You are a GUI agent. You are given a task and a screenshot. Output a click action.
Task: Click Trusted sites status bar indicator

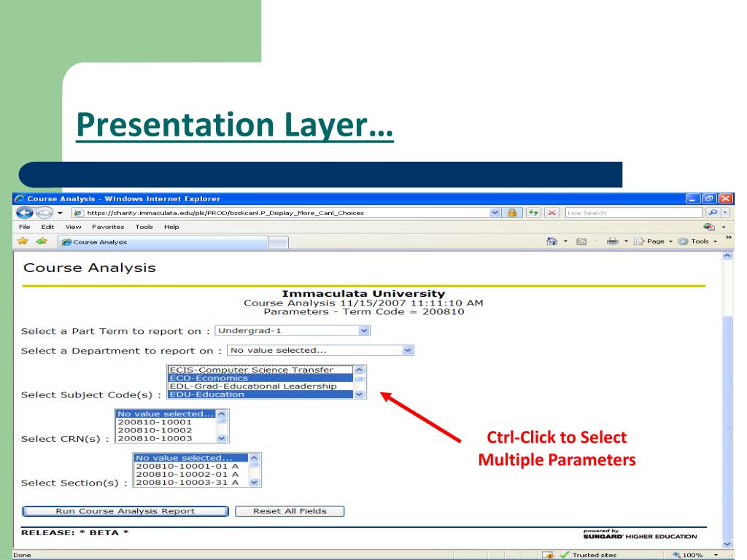coord(589,555)
